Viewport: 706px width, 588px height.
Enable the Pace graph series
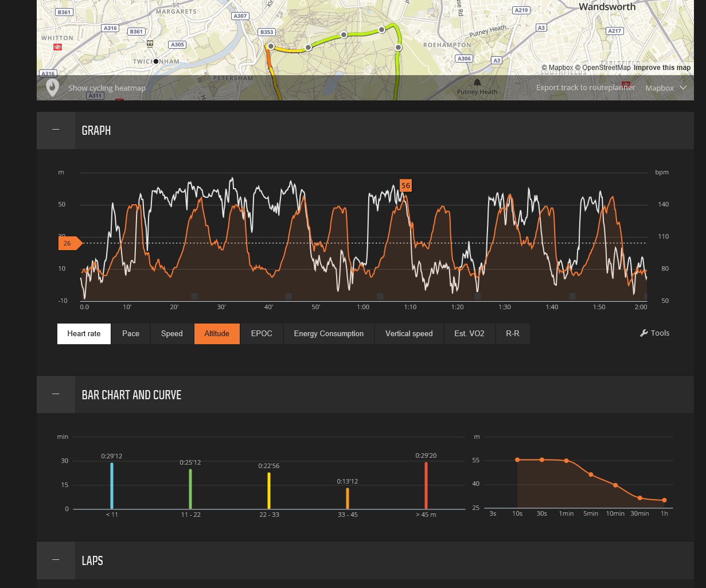click(131, 333)
